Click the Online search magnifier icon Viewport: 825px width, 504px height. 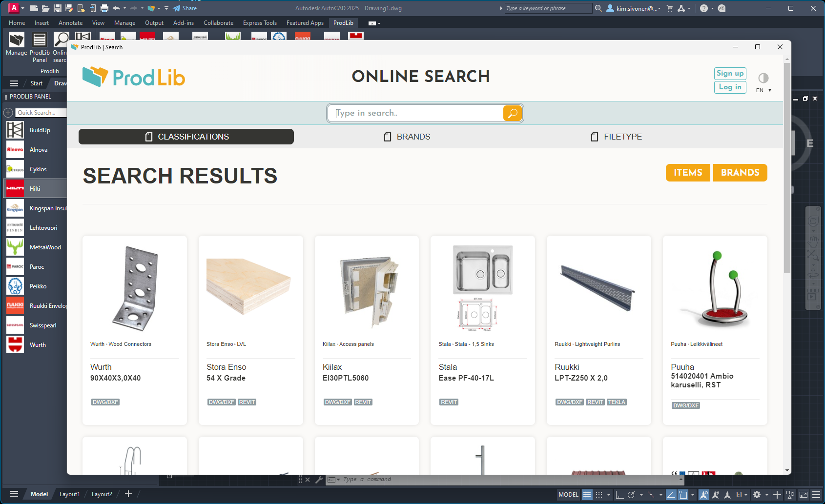point(61,47)
